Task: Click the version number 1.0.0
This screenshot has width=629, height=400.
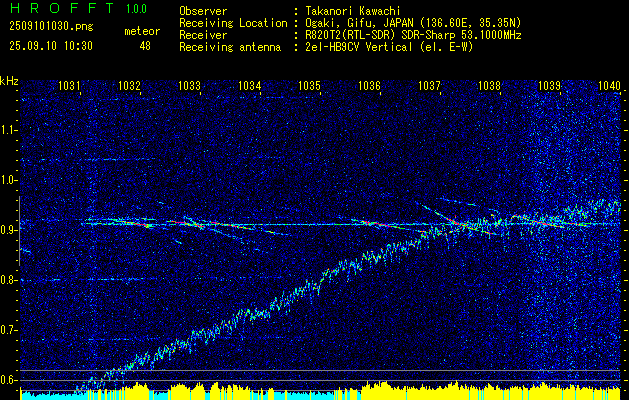Action: tap(136, 9)
